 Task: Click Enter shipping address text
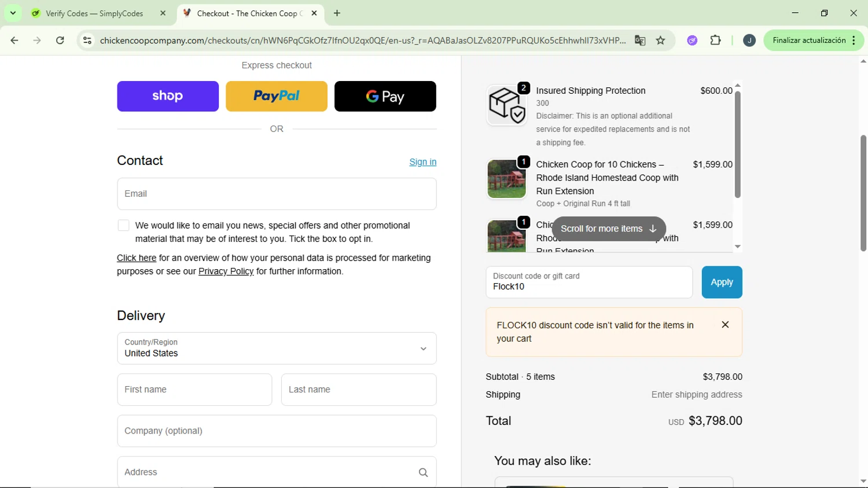coord(697,395)
